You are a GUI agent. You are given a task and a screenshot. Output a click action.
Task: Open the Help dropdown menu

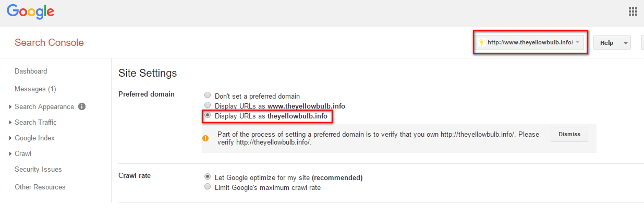[x=612, y=43]
